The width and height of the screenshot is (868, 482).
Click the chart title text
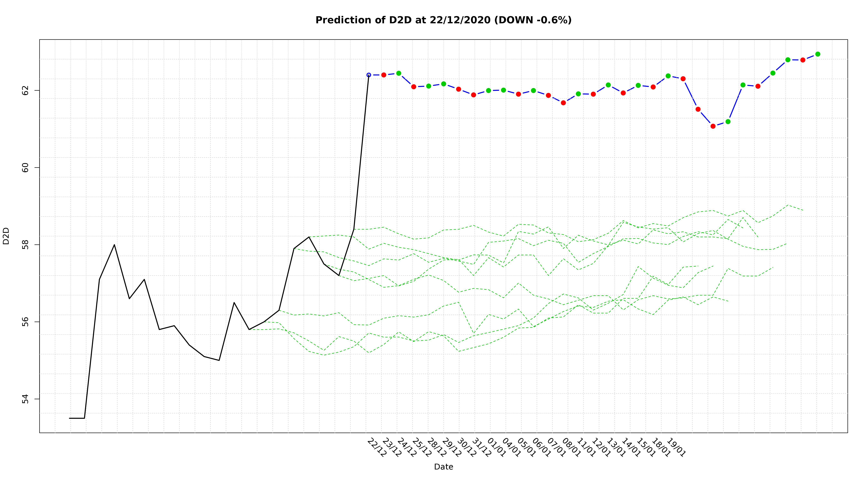(x=443, y=20)
